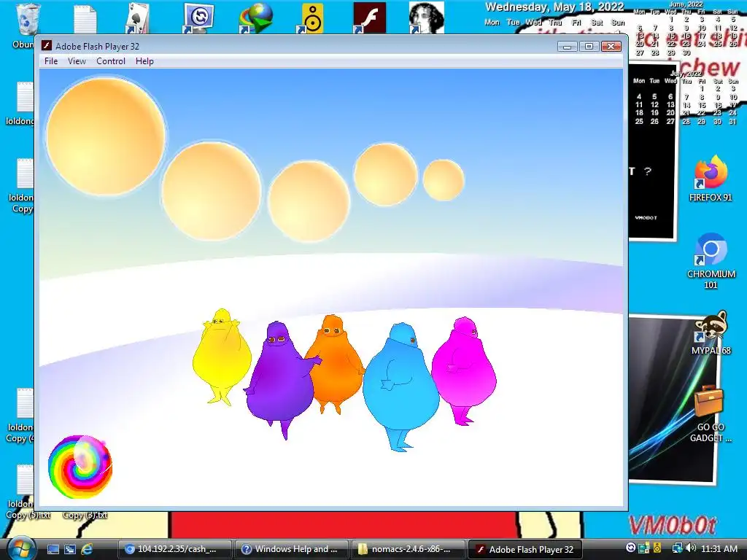747x560 pixels.
Task: Select the Copy (5).txt desktop file
Action: coord(28,492)
